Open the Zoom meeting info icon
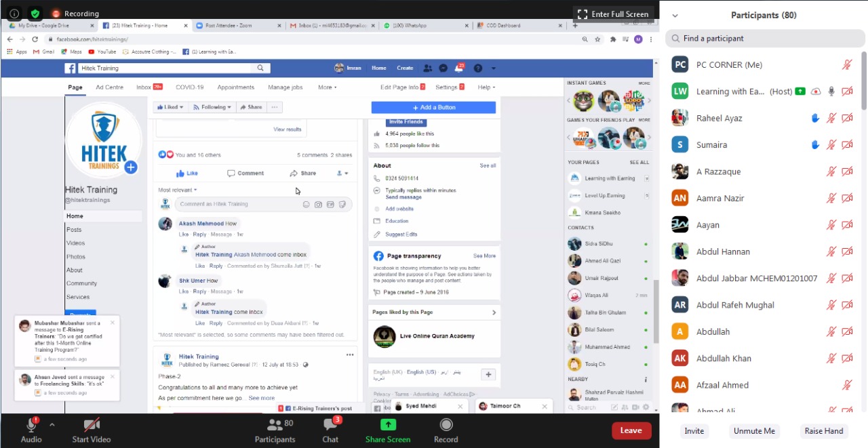 coord(14,13)
